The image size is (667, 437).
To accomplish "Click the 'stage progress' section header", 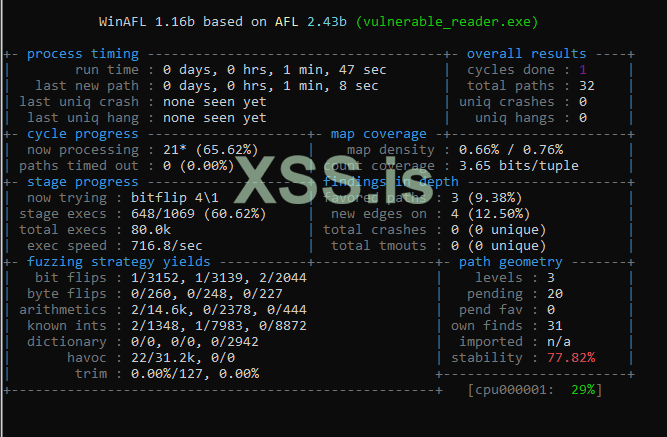I will tap(83, 182).
